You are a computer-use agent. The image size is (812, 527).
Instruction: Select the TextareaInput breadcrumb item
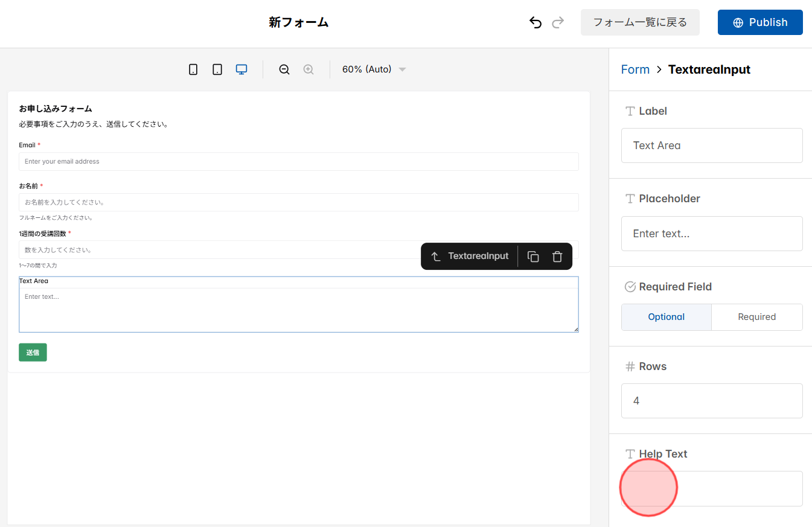[709, 69]
